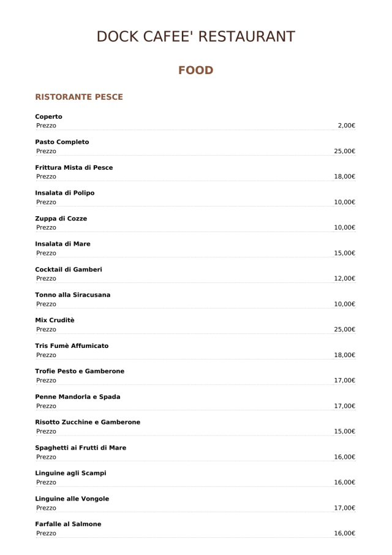Screen dimensions: 392x555
Task: Select the Insalata di Polipo entry
Action: 64,193
